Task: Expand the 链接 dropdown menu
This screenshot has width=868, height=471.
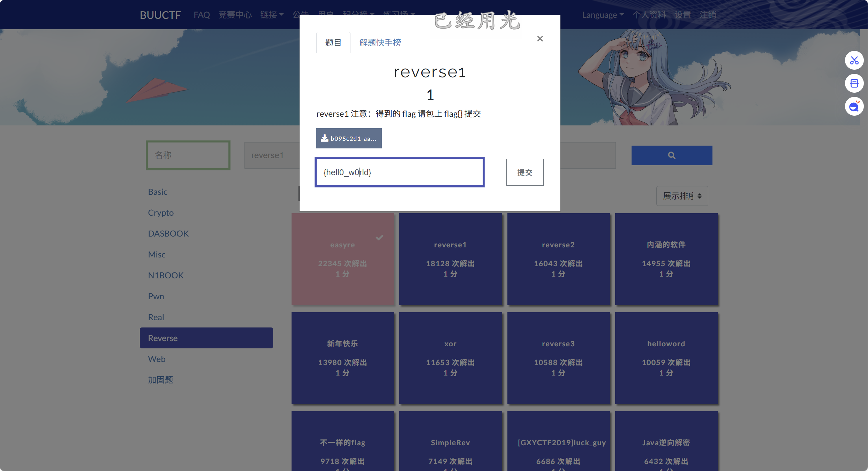Action: (x=272, y=15)
